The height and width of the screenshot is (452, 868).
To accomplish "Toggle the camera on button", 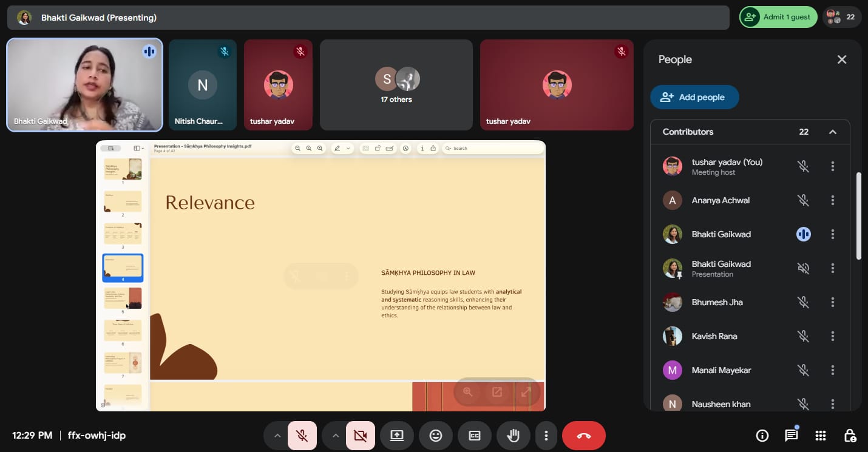I will pyautogui.click(x=361, y=436).
